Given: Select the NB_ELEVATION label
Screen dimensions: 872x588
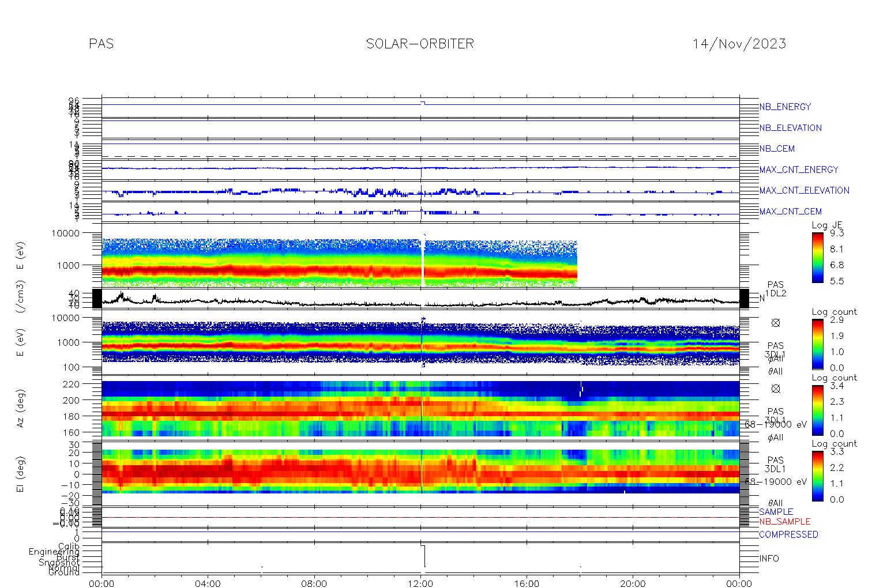Looking at the screenshot, I should click(790, 128).
